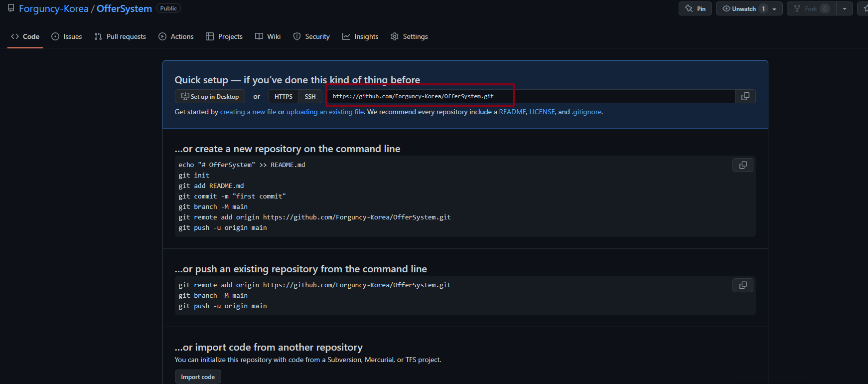Pin the OfferSystem repository
Viewport: 868px width, 384px height.
[x=695, y=9]
